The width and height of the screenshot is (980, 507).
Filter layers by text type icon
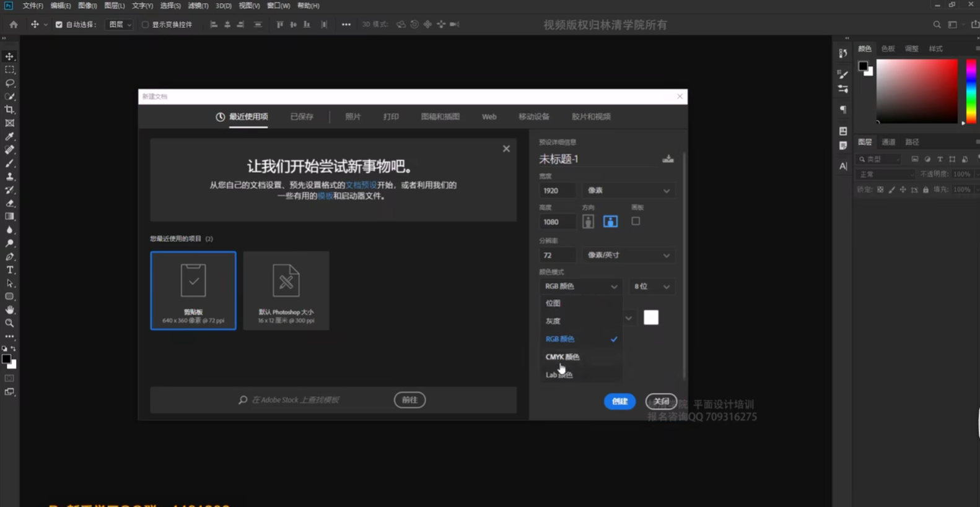(x=940, y=159)
